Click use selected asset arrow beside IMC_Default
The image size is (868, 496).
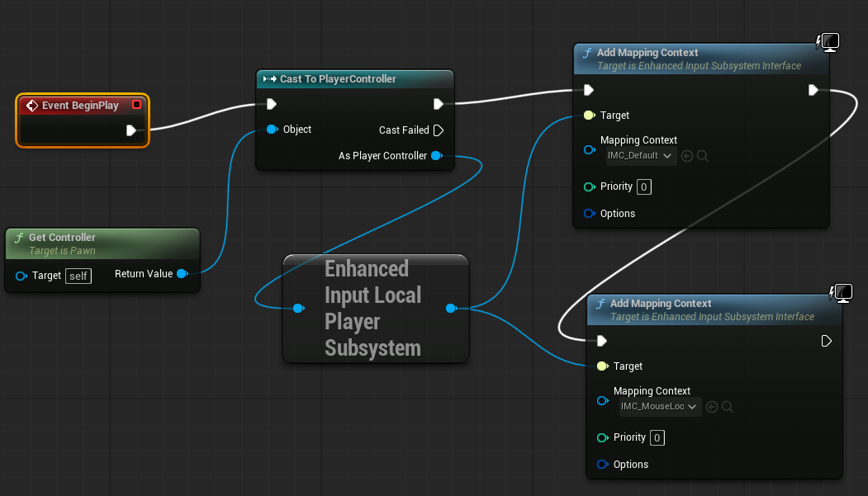coord(687,156)
